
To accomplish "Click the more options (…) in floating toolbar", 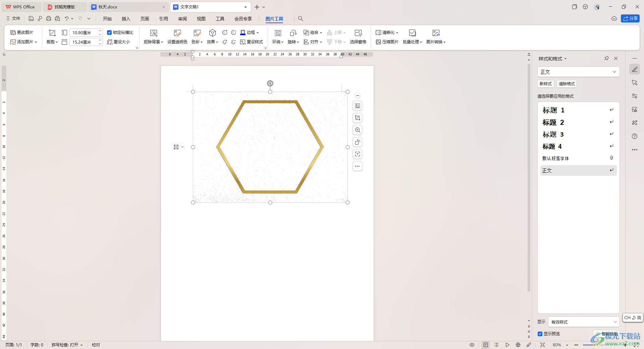I will pyautogui.click(x=358, y=166).
